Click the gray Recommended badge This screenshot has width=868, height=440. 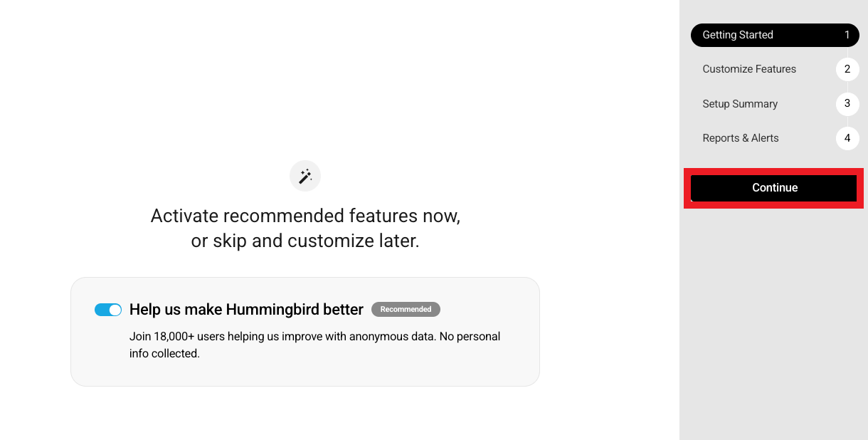click(x=406, y=310)
